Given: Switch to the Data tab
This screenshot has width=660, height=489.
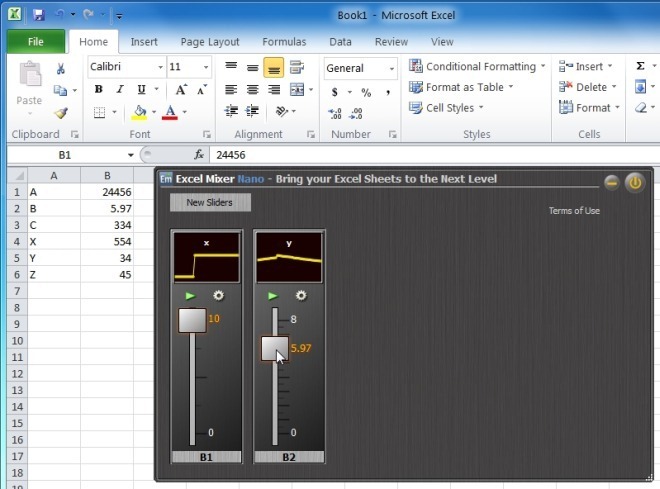Looking at the screenshot, I should [x=340, y=42].
